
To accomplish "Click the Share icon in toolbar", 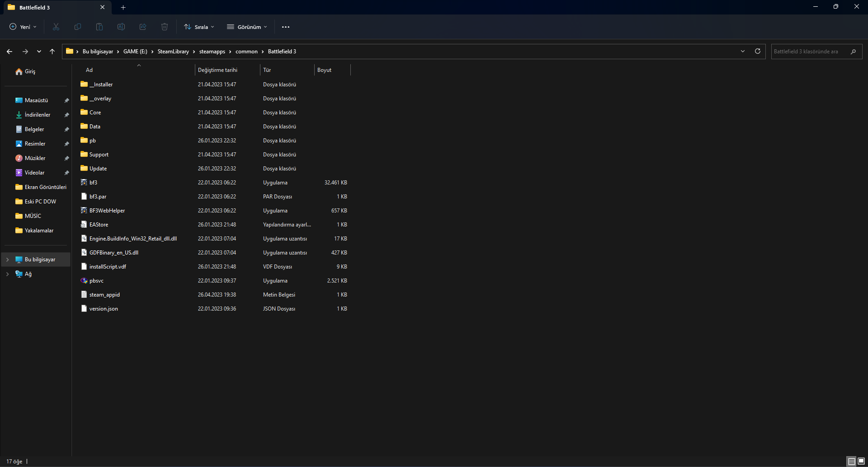I will (143, 27).
